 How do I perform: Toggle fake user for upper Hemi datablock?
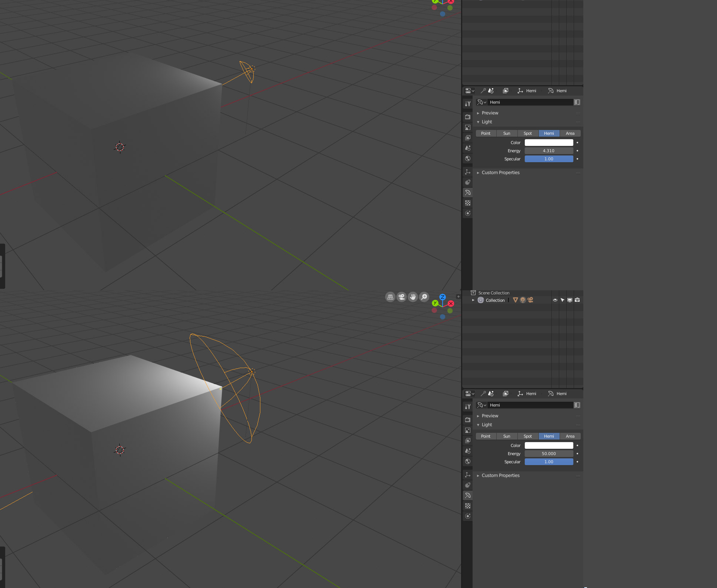[577, 102]
